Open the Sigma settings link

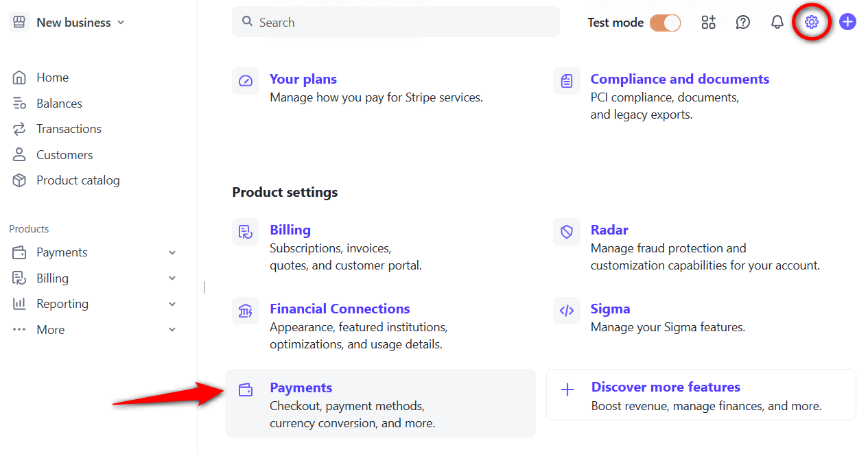tap(610, 309)
